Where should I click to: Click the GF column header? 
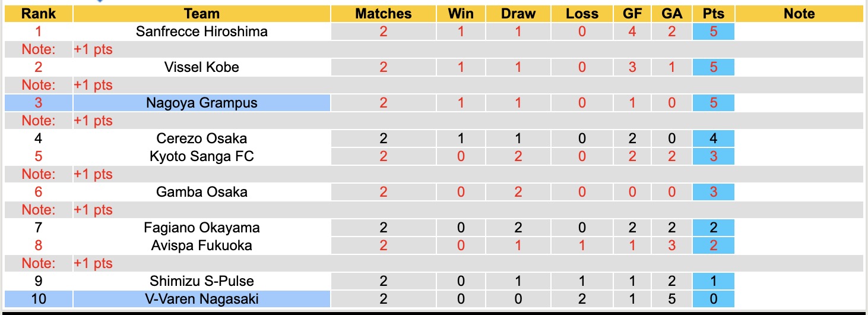[x=632, y=14]
